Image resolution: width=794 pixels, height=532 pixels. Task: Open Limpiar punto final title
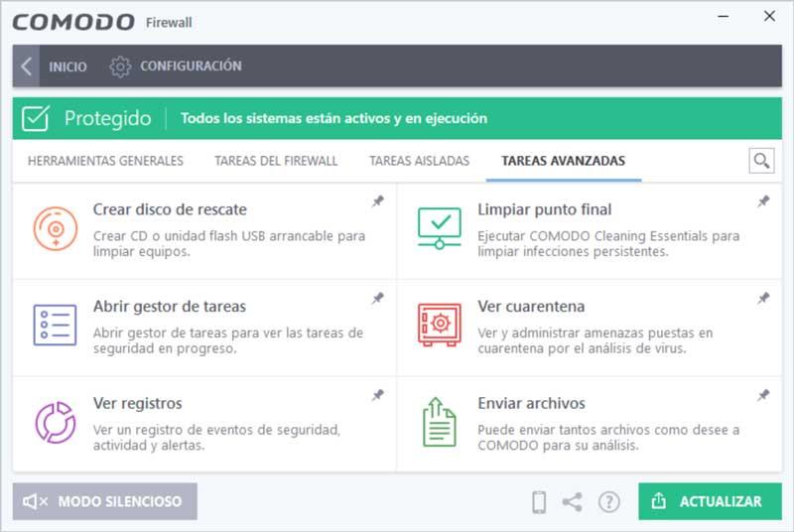pos(544,209)
